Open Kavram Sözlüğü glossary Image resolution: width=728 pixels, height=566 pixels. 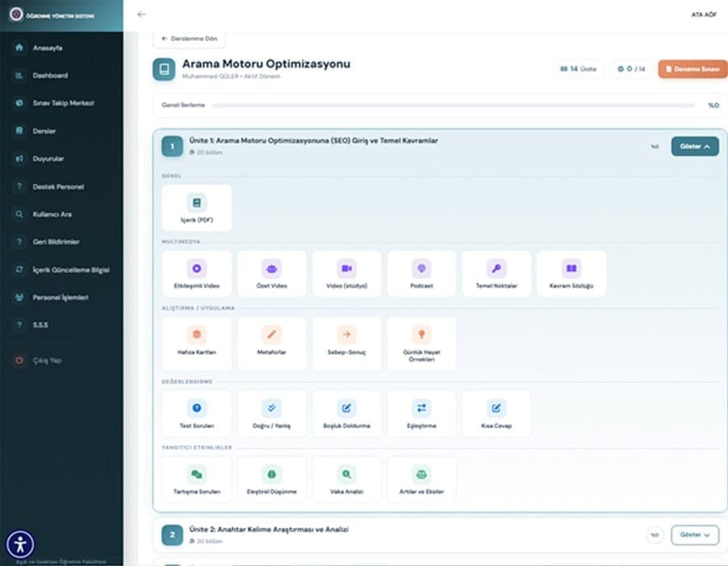click(x=571, y=273)
